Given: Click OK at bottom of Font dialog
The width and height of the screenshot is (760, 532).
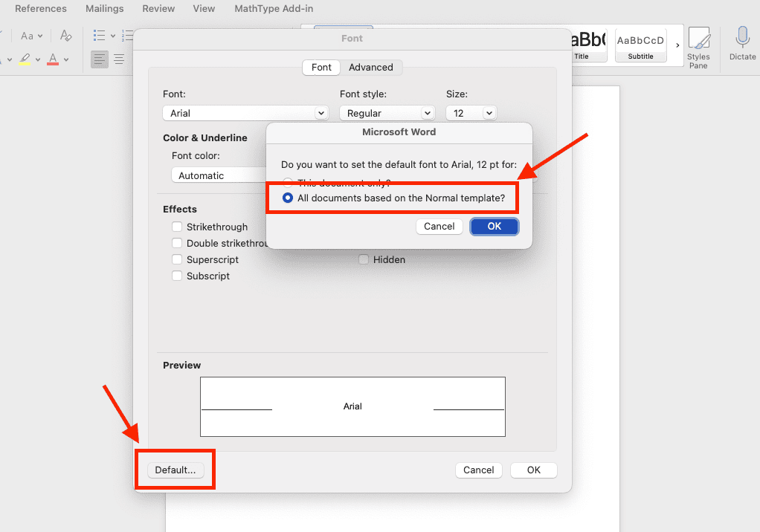Looking at the screenshot, I should [534, 470].
